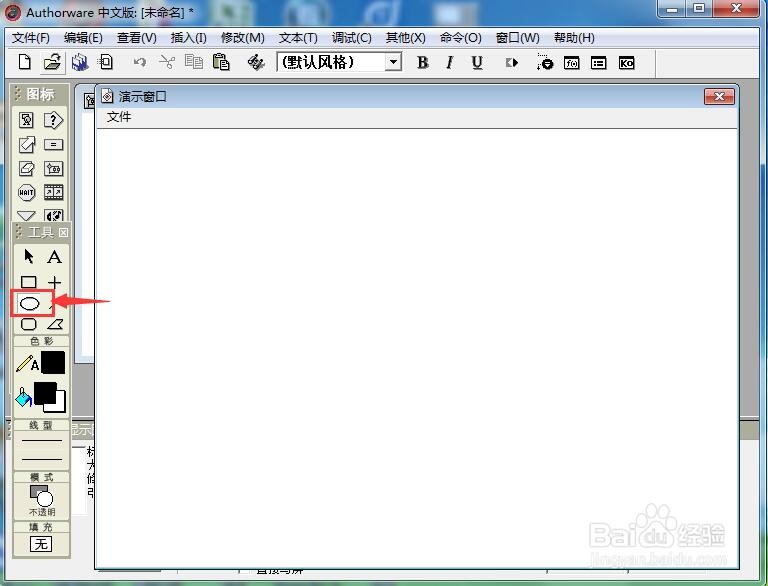
Task: Change the 不透明 display mode
Action: 42,501
